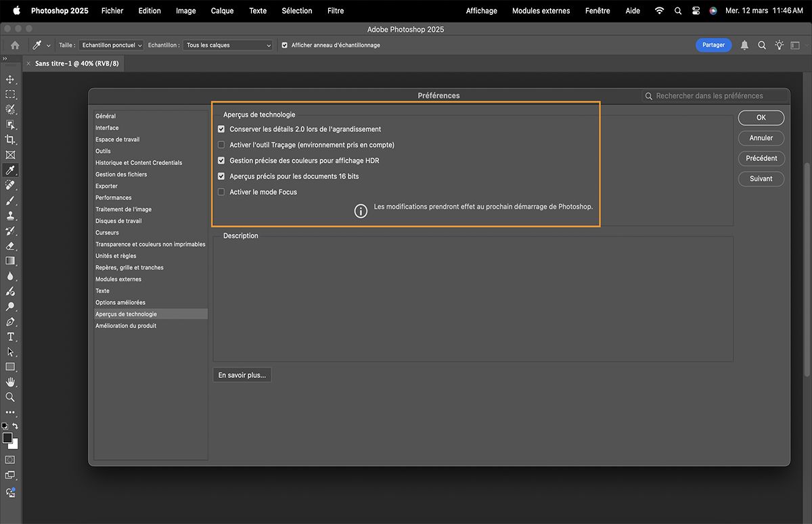Select the History Brush tool

click(10, 231)
